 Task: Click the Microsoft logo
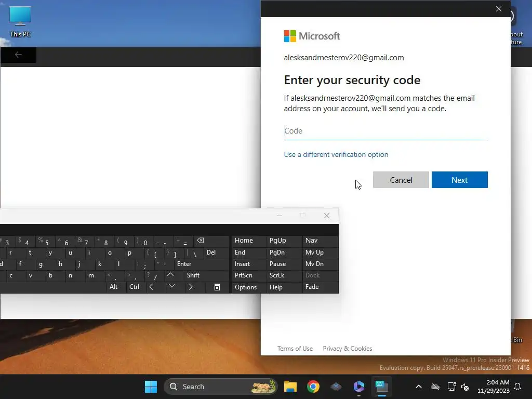312,36
